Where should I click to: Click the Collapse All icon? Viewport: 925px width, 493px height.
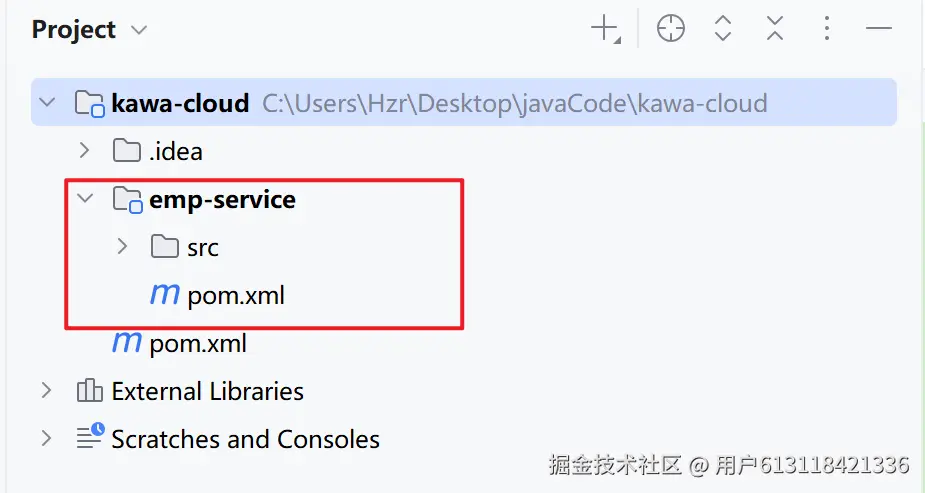tap(775, 29)
